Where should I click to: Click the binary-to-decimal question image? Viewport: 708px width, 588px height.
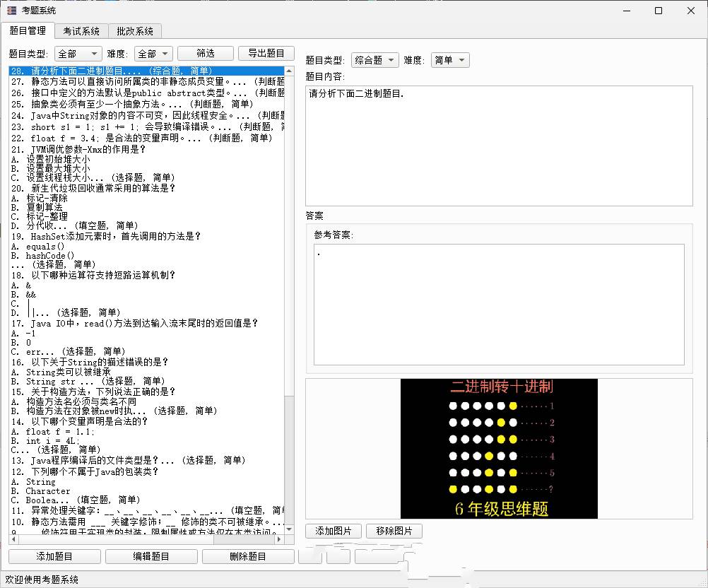[x=499, y=449]
